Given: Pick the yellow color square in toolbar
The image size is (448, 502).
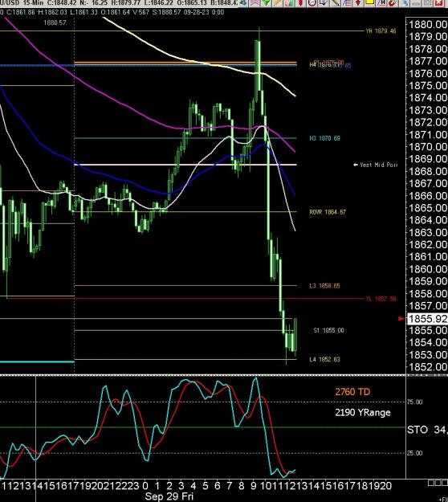Looking at the screenshot, I should click(x=369, y=3).
